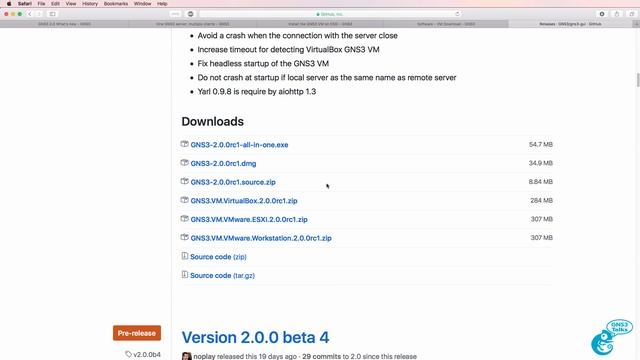
Task: Download Source code (zip)
Action: point(218,257)
